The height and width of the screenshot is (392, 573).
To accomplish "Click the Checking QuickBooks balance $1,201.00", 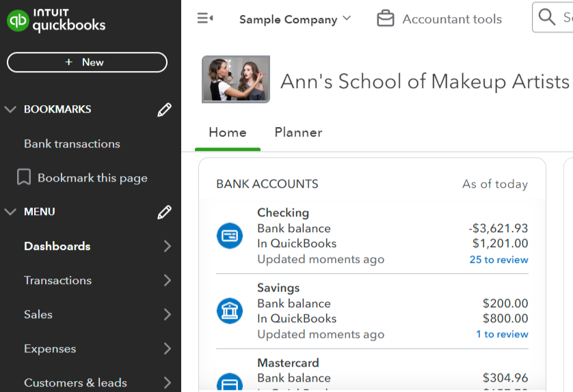I will (x=501, y=243).
